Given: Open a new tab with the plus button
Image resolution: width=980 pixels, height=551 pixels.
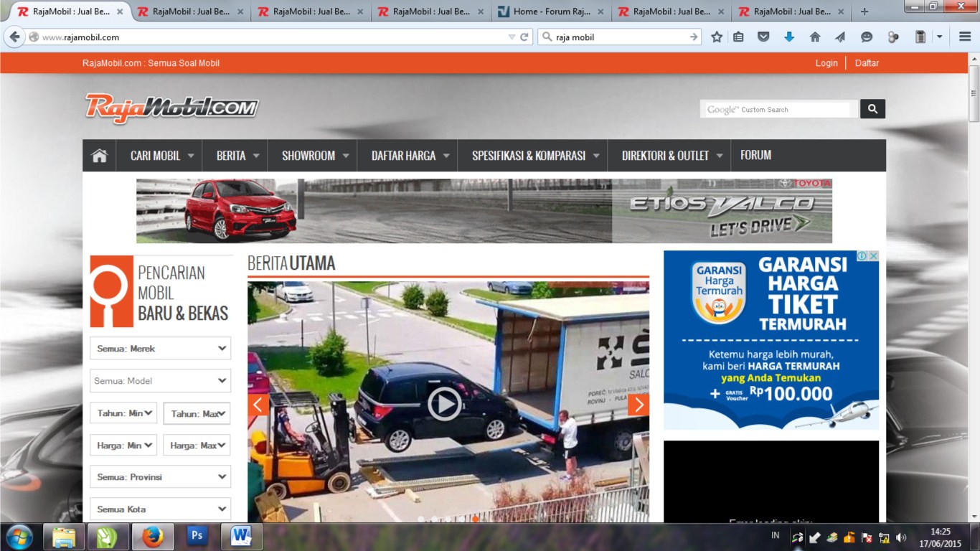Looking at the screenshot, I should pos(864,11).
